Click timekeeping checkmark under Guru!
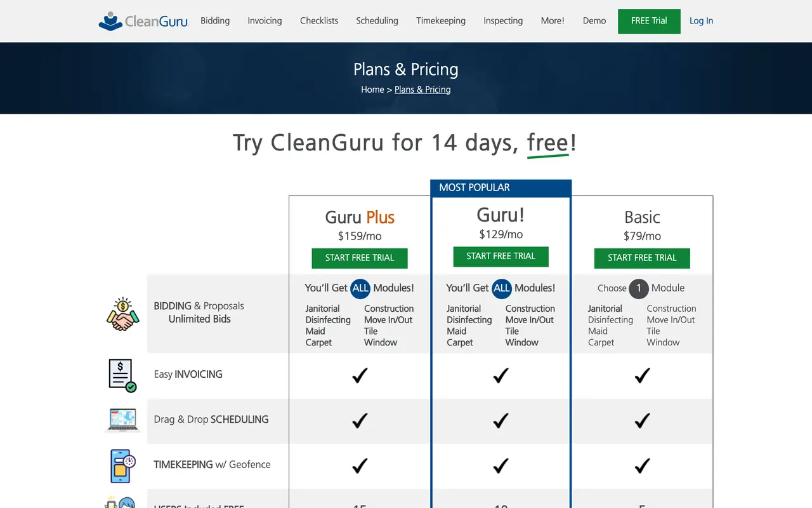 [x=501, y=465]
